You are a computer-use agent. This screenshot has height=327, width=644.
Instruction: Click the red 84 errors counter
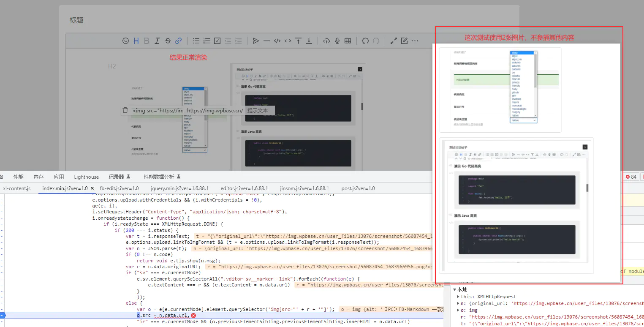[631, 177]
